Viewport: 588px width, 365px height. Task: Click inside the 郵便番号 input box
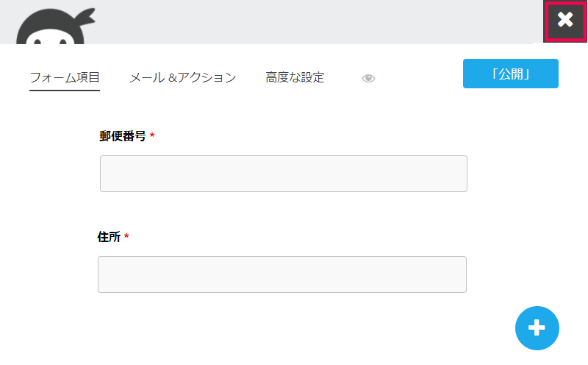click(x=284, y=174)
